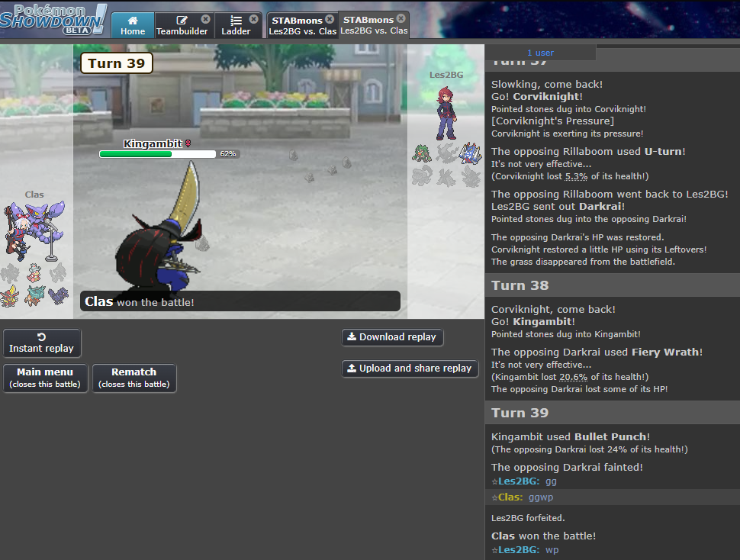
Task: Open the Teambuilder tab
Action: pyautogui.click(x=182, y=25)
